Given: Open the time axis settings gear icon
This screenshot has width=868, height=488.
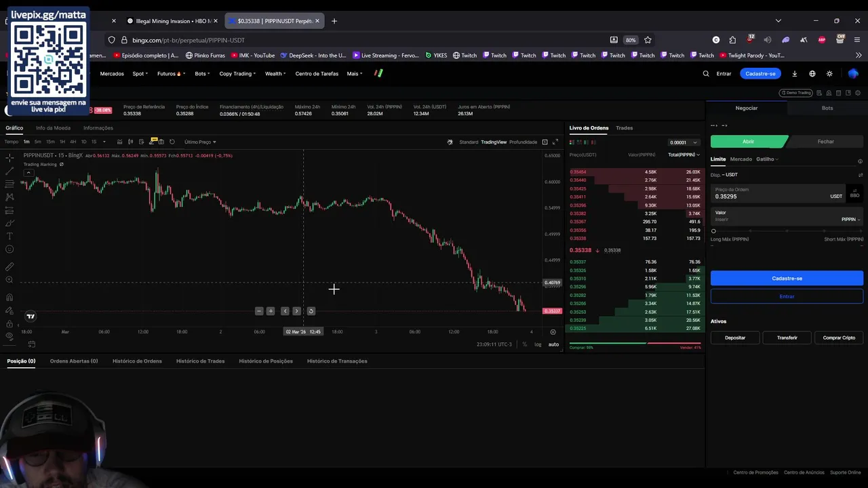Looking at the screenshot, I should [x=553, y=332].
